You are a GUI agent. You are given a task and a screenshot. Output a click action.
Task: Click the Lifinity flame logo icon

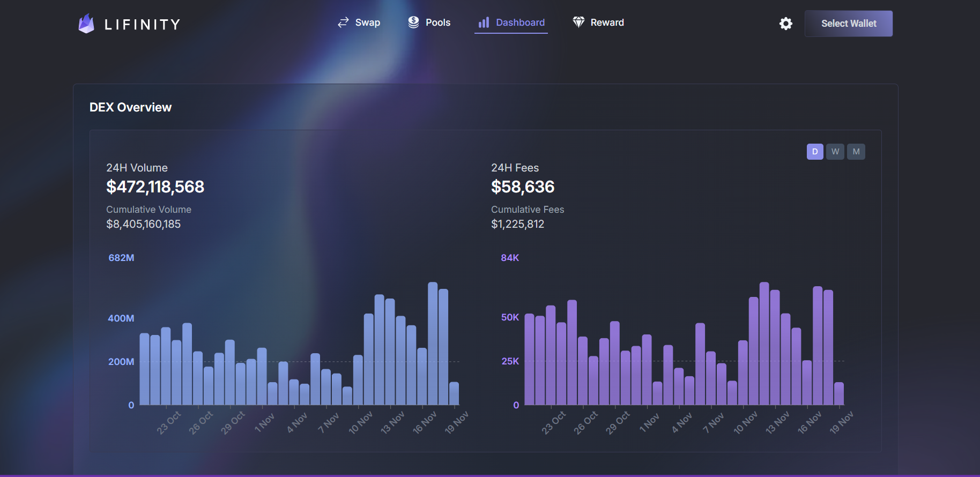(x=86, y=24)
